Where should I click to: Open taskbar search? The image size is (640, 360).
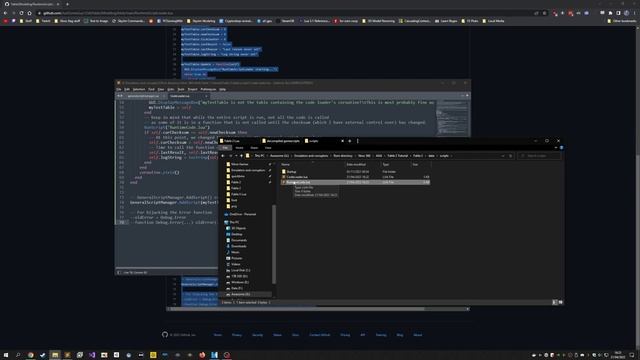(x=18, y=355)
